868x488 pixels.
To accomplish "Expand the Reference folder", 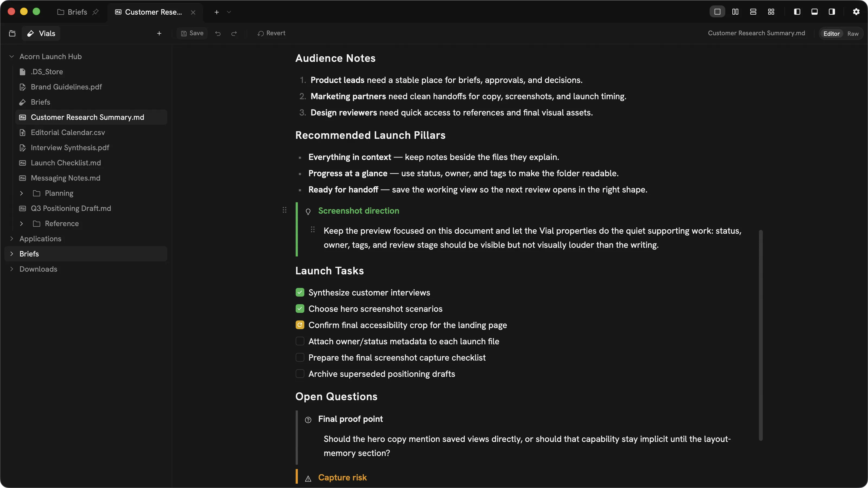I will pos(22,224).
